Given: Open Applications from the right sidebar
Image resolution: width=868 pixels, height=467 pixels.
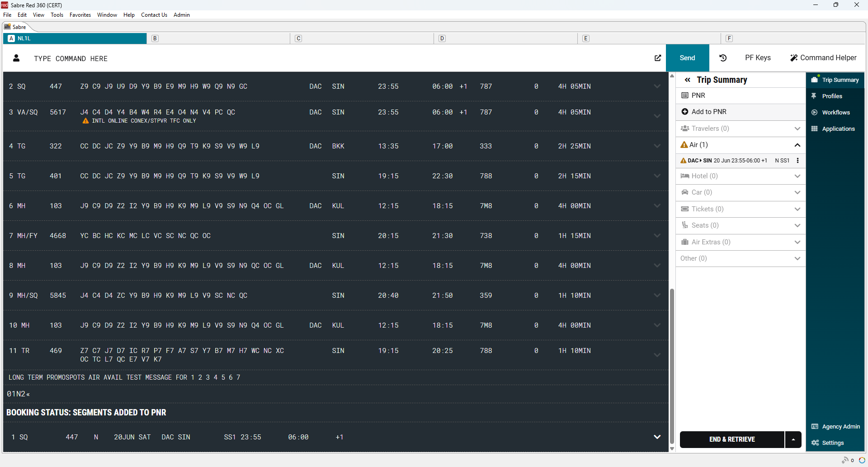Looking at the screenshot, I should tap(838, 129).
